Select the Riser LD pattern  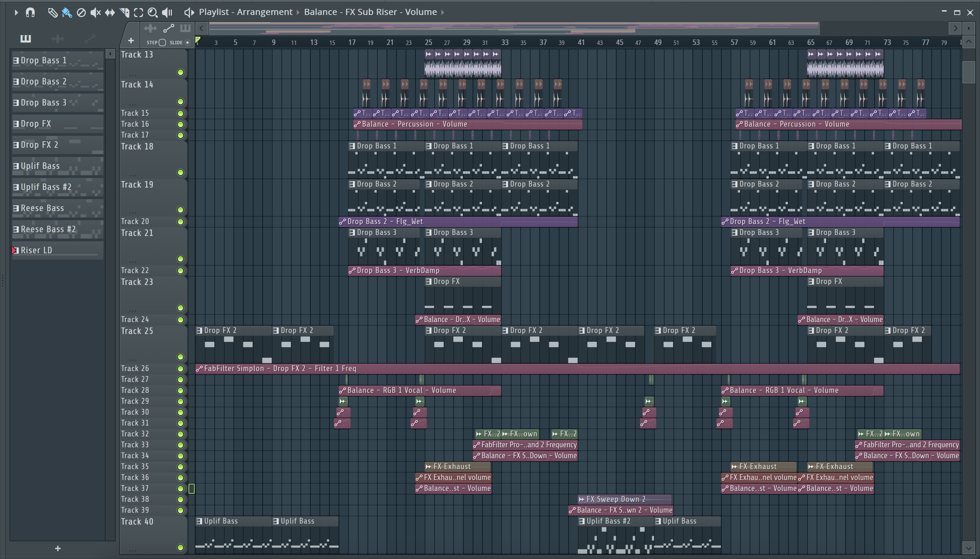click(58, 251)
